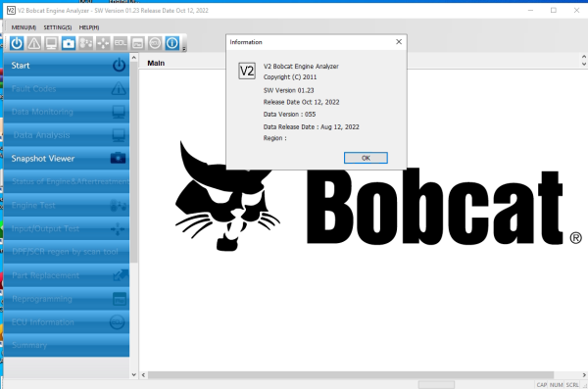This screenshot has width=588, height=389.
Task: Click the Main panel header label
Action: (156, 63)
